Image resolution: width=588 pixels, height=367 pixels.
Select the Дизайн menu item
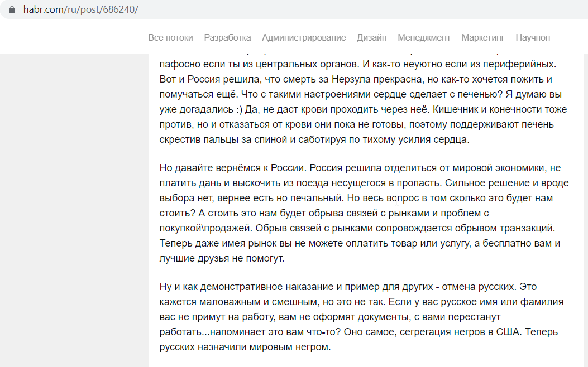pos(372,38)
